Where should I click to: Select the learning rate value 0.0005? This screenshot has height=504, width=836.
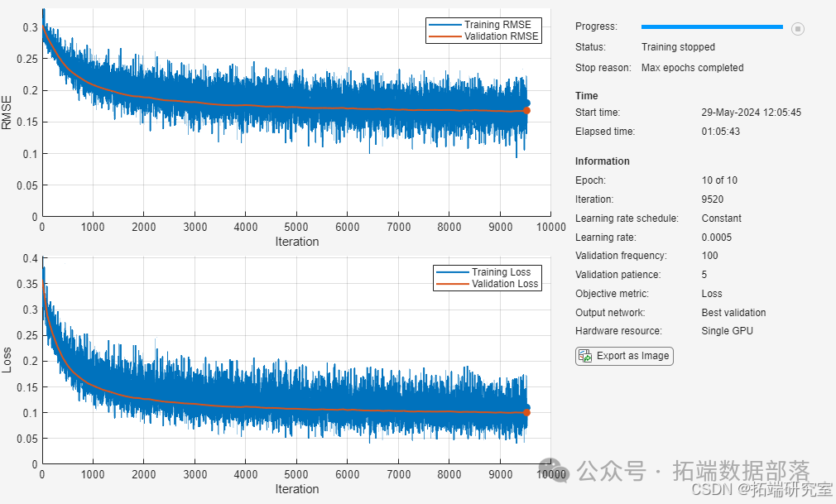point(717,238)
